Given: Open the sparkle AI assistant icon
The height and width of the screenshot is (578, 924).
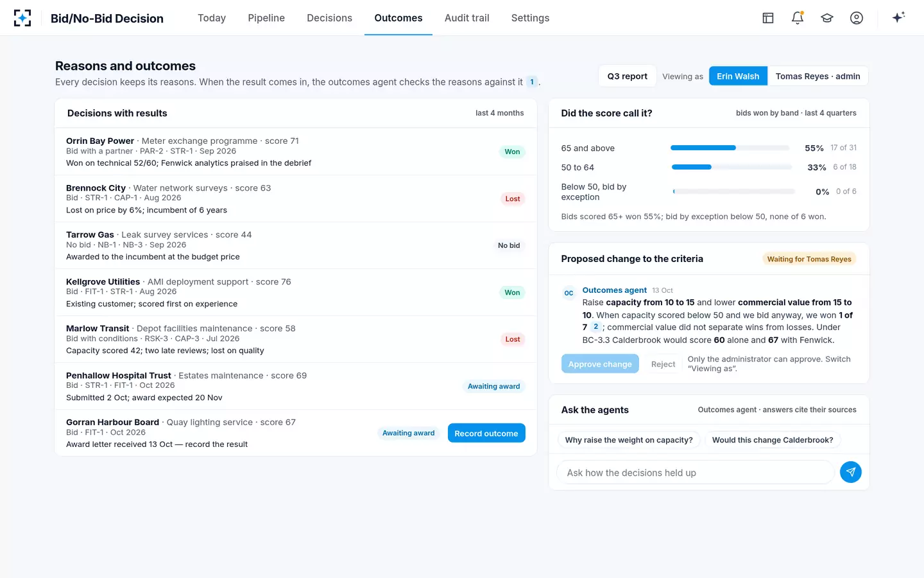Looking at the screenshot, I should pos(898,17).
